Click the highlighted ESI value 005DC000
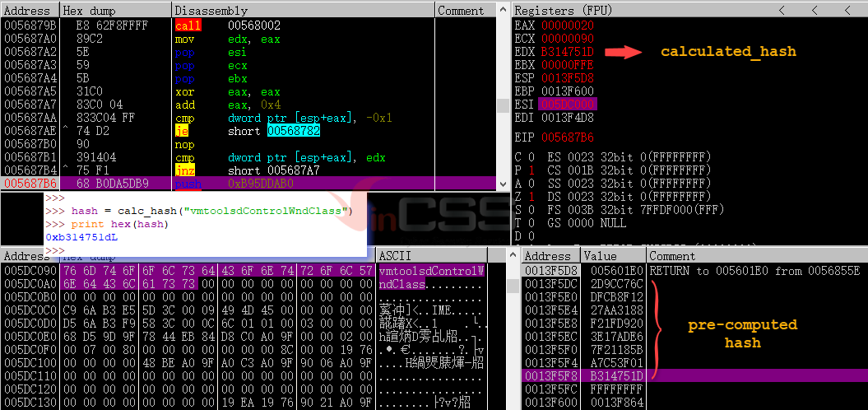Screen dimensions: 868x410 569,105
